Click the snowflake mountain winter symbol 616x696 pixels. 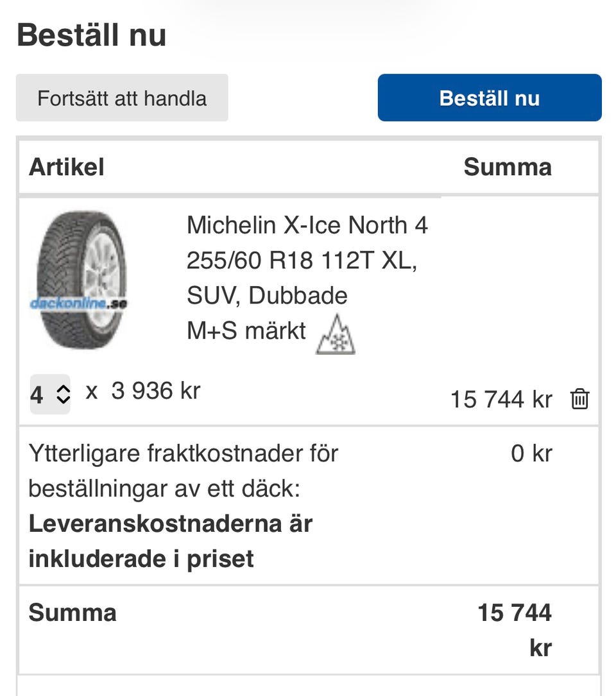click(335, 335)
